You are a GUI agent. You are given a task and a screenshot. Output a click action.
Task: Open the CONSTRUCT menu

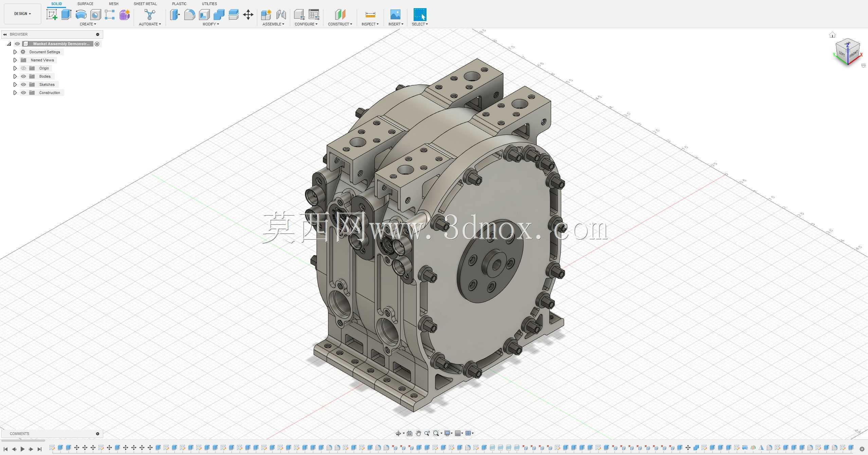tap(340, 24)
